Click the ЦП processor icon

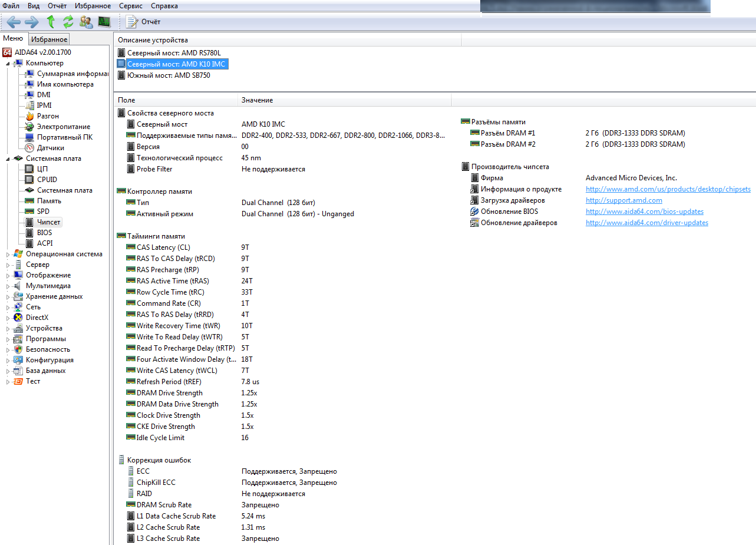29,169
